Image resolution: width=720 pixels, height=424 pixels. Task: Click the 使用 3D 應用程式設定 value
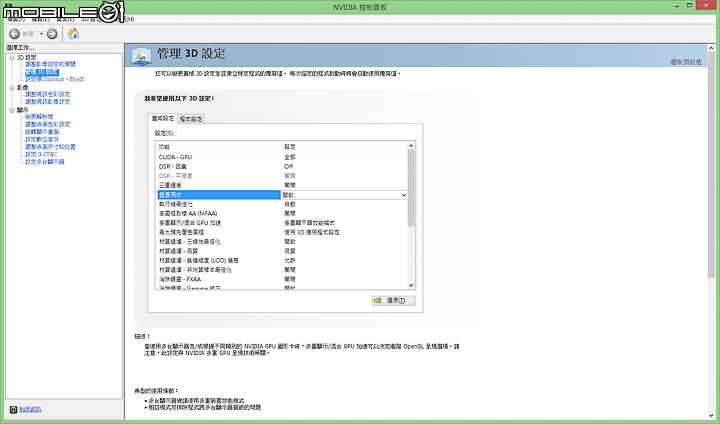coord(312,232)
